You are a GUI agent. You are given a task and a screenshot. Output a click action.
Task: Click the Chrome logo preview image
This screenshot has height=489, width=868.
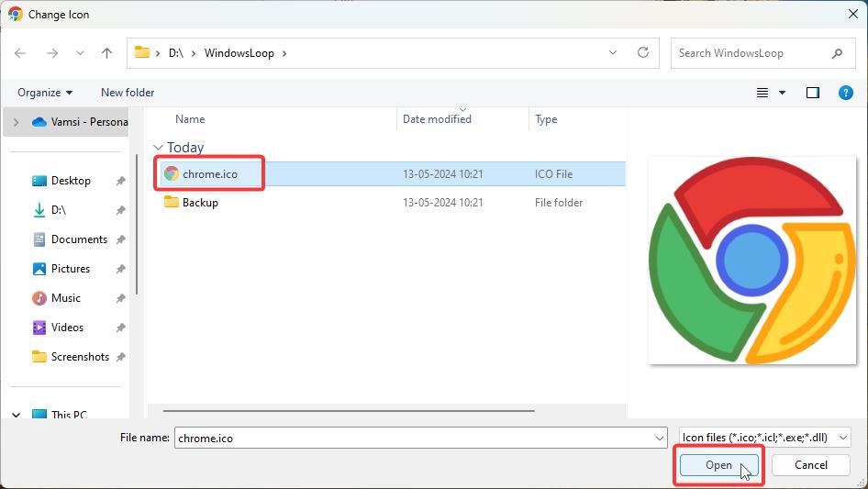751,261
